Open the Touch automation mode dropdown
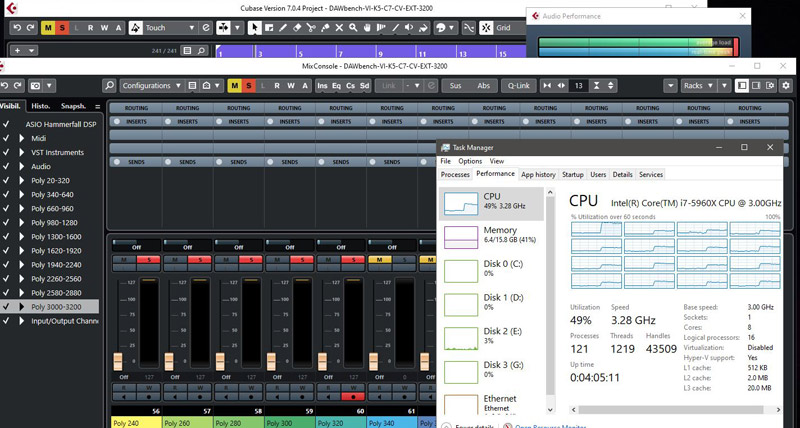 pos(192,28)
